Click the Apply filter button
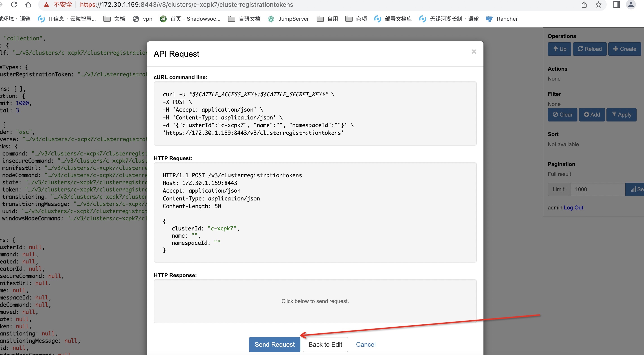Viewport: 644px width, 355px height. point(621,115)
